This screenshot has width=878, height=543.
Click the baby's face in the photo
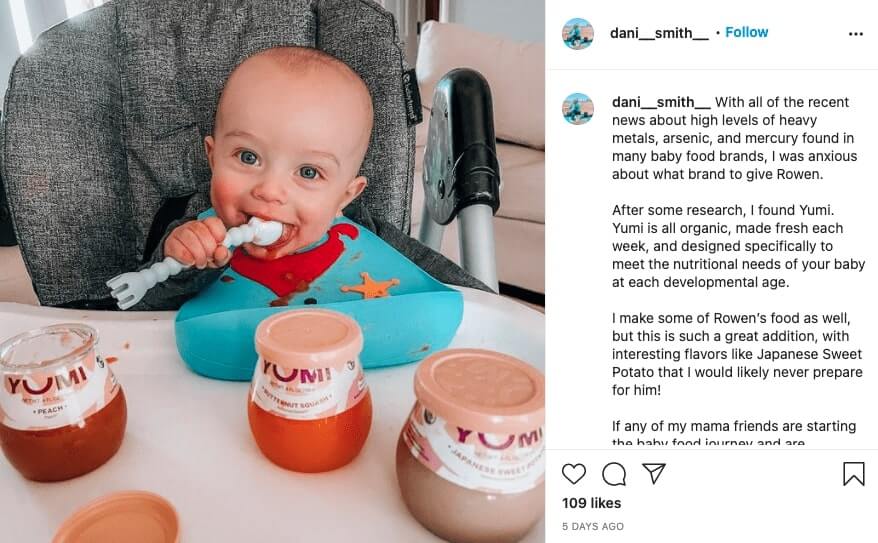(287, 148)
